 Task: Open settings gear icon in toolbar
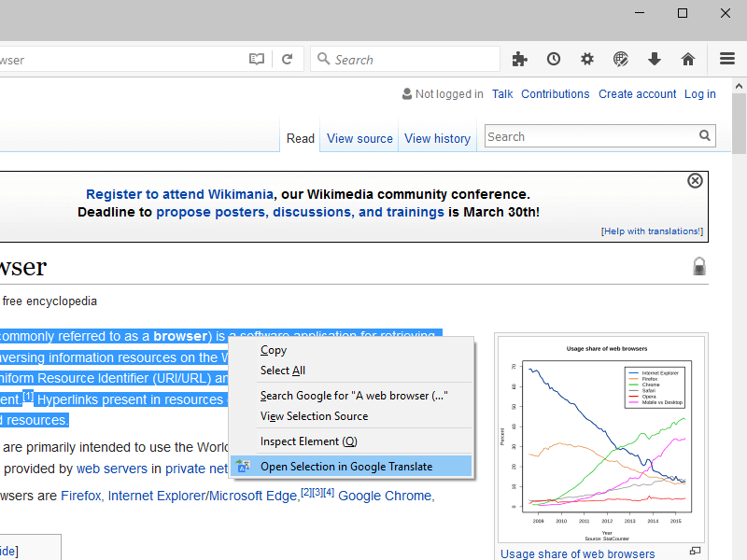click(587, 59)
